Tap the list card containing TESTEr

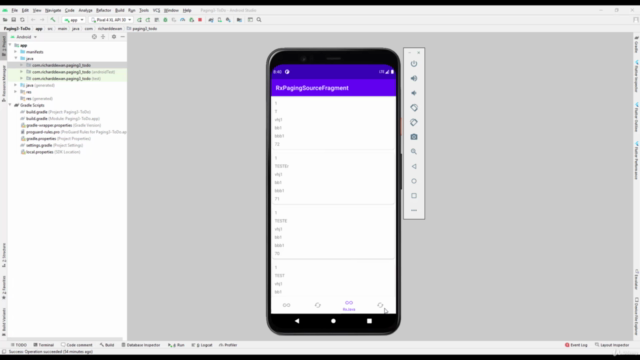[x=333, y=178]
